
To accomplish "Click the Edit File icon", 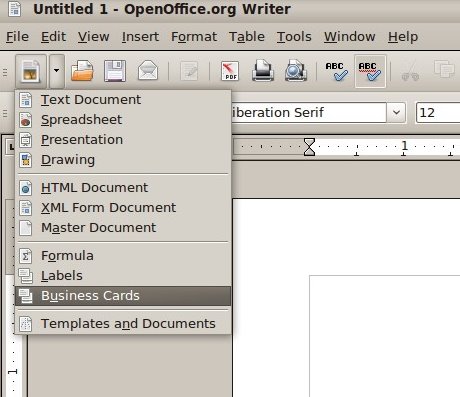I will (x=189, y=71).
